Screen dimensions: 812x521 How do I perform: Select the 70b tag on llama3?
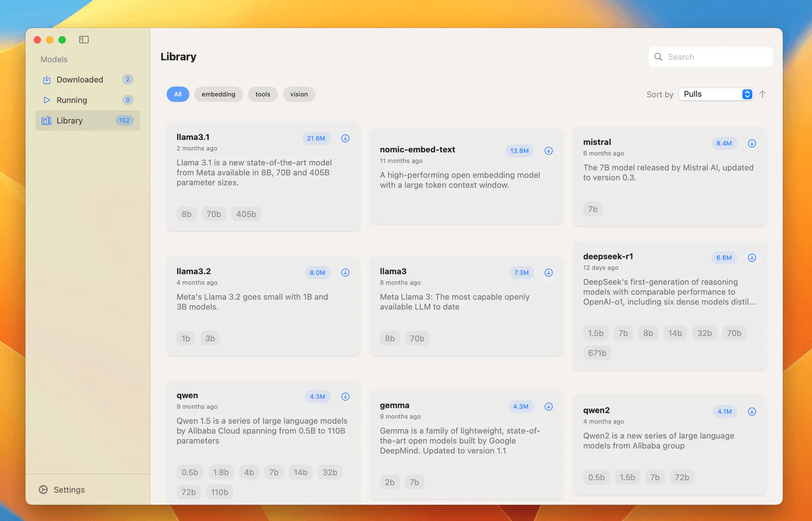pos(417,338)
